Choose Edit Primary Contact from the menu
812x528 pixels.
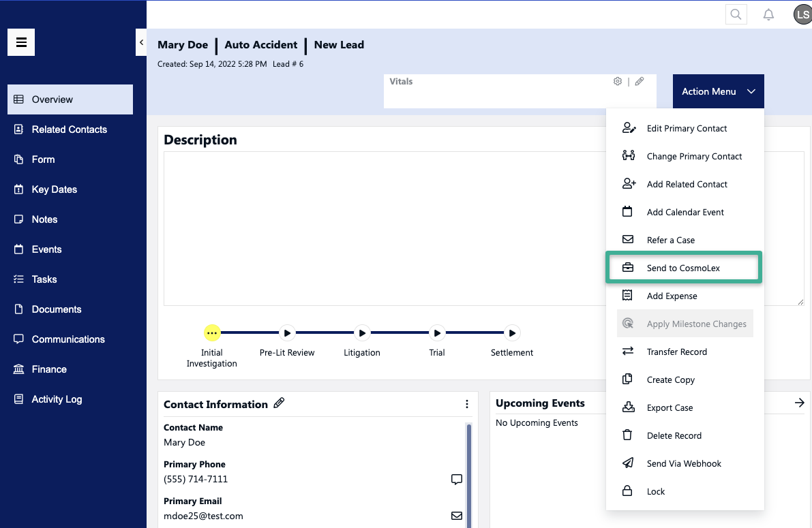[685, 128]
